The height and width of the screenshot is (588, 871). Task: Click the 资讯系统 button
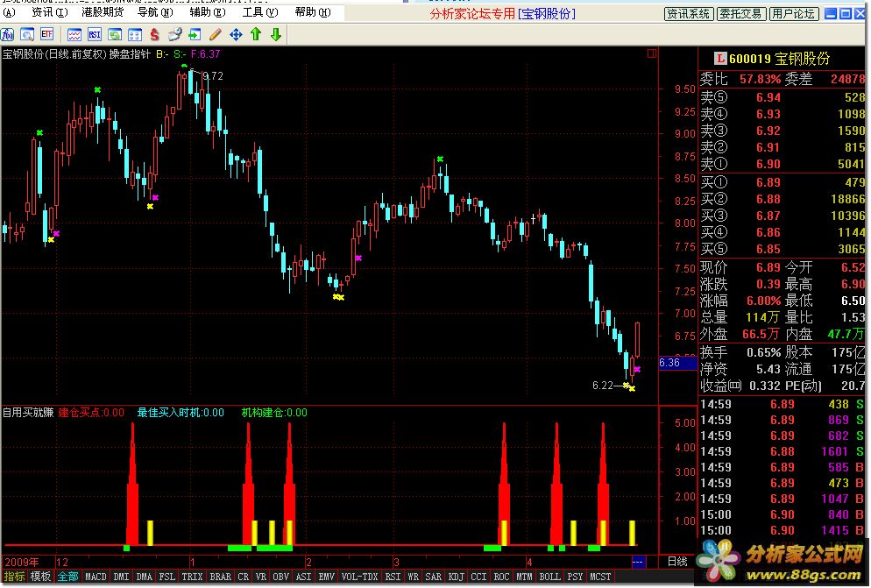tap(688, 14)
